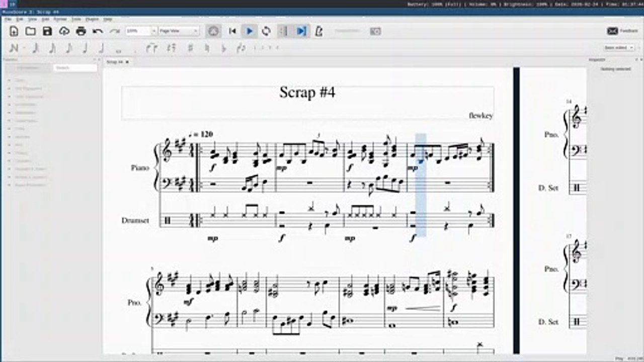Select the 32nd note duration

[36, 48]
